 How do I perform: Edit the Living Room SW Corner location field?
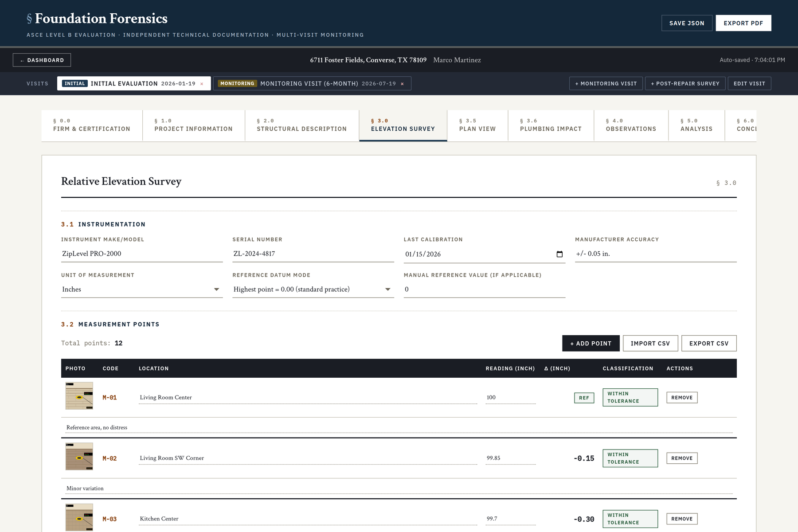[308, 458]
